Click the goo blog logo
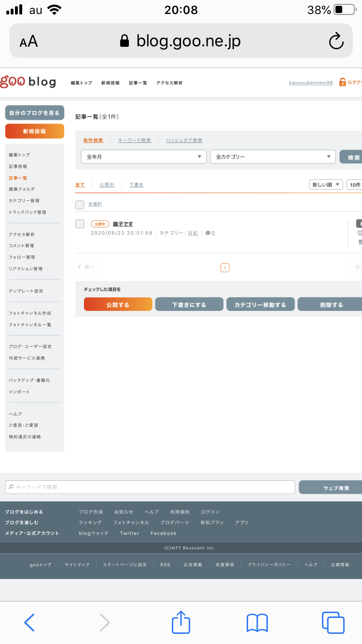Viewport: 362px width, 644px height. (x=28, y=82)
